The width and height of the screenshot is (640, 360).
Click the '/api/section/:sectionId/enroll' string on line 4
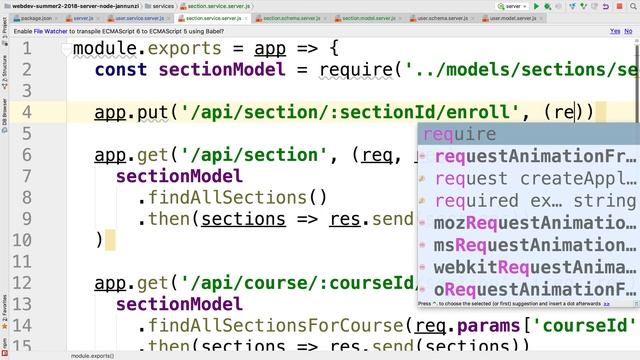pos(349,112)
